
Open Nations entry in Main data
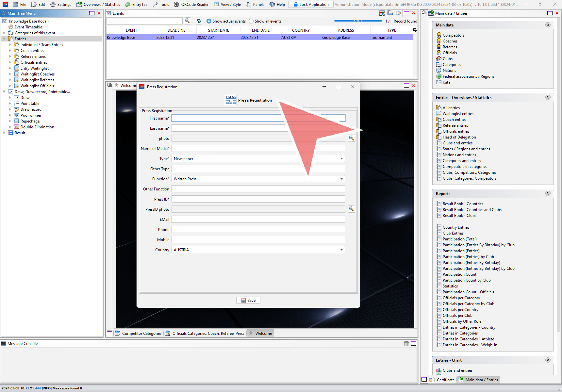[x=449, y=71]
